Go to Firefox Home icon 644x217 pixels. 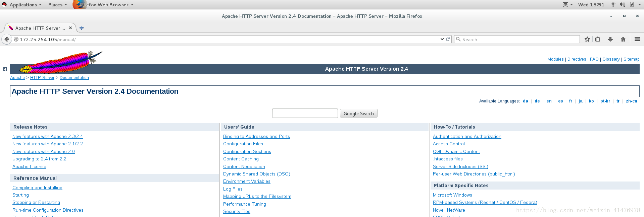[x=623, y=39]
